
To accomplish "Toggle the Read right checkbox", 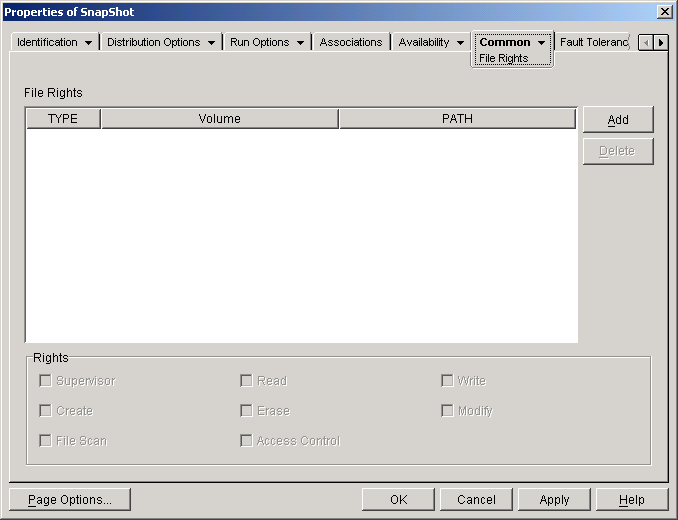I will [246, 381].
